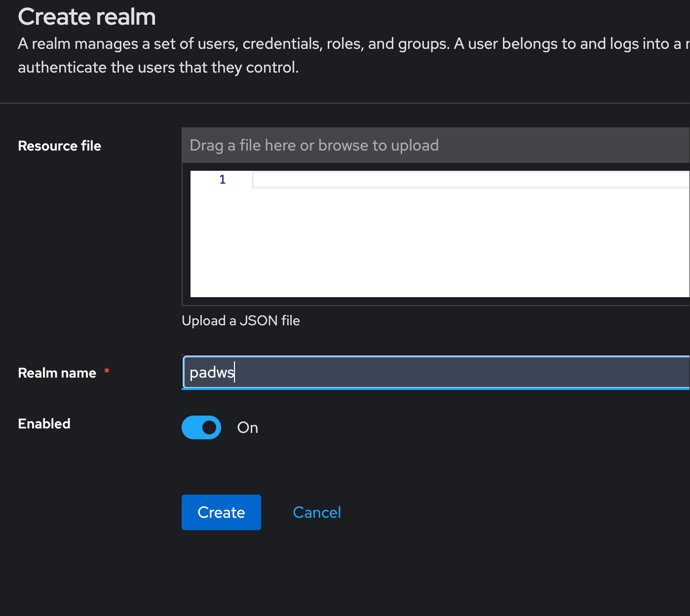Screen dimensions: 690x616
Task: Click the resource file drag-and-drop field
Action: 436,145
